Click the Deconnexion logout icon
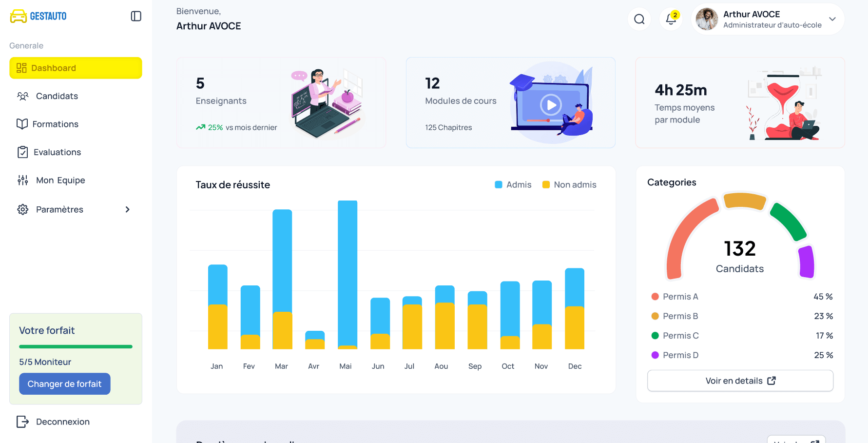Screen dimensions: 868x443 [x=22, y=422]
